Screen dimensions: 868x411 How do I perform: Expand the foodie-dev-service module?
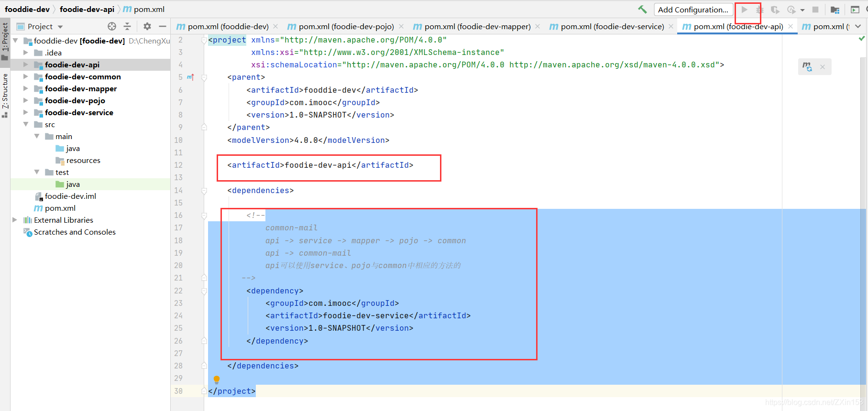click(26, 112)
